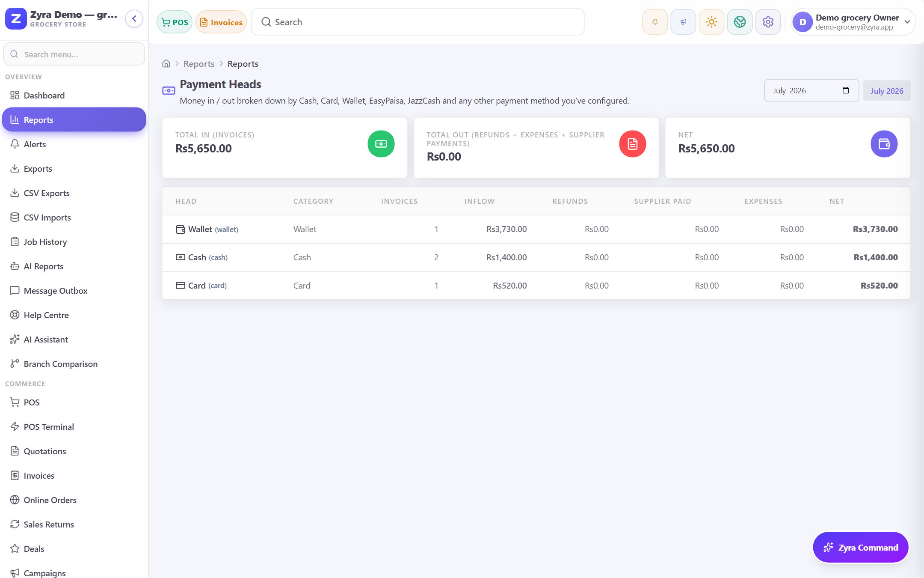The image size is (924, 578).
Task: Open the notifications bell icon
Action: pyautogui.click(x=655, y=22)
